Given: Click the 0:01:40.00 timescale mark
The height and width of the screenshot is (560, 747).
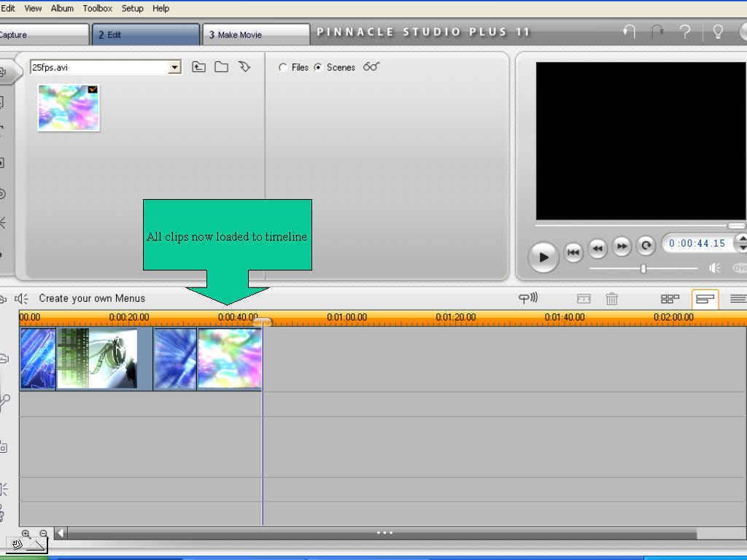Looking at the screenshot, I should (x=565, y=316).
